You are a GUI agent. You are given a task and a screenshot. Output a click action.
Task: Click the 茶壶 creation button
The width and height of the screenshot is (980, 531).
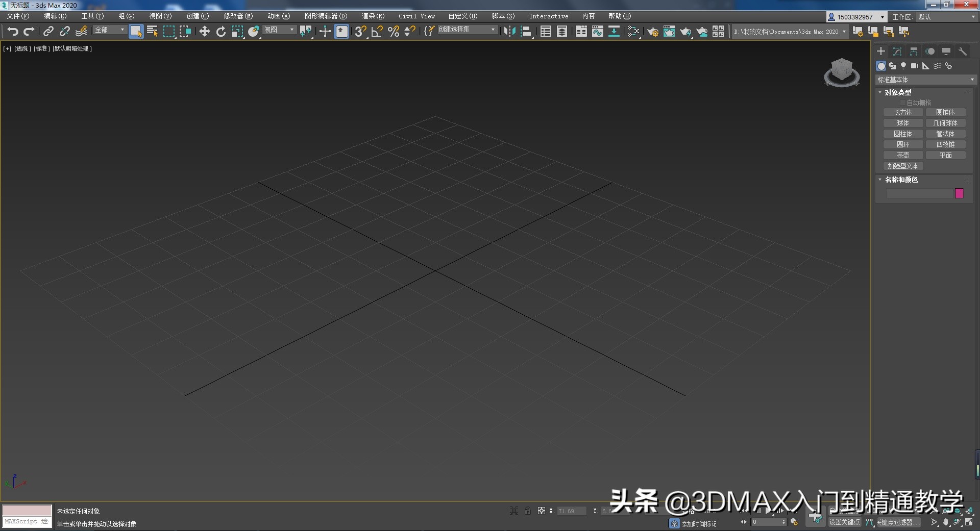pos(903,155)
